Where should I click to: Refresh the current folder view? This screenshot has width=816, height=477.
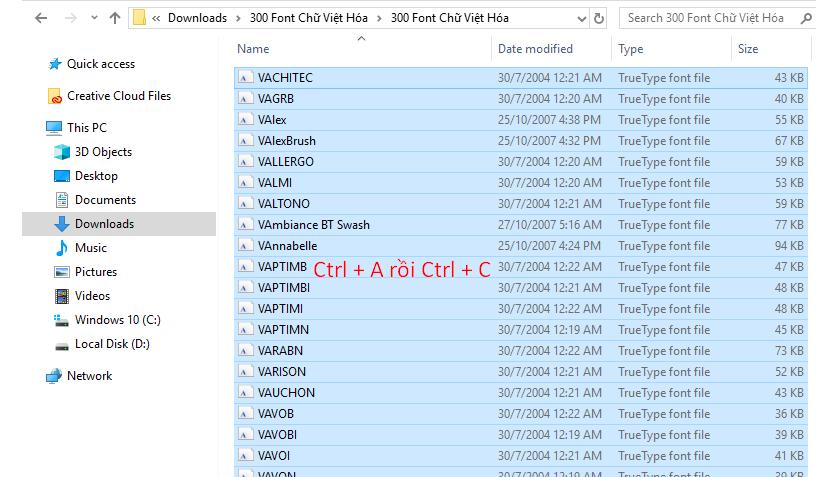[599, 19]
